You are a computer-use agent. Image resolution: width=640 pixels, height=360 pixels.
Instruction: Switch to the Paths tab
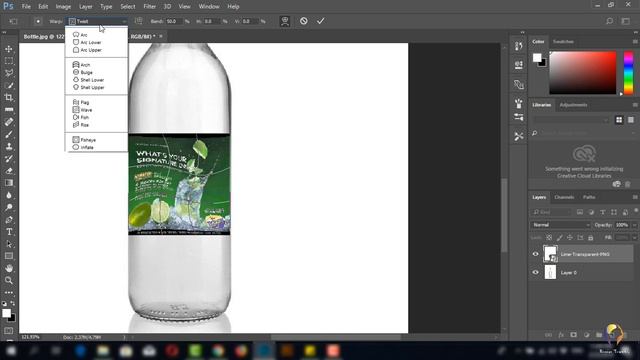589,197
